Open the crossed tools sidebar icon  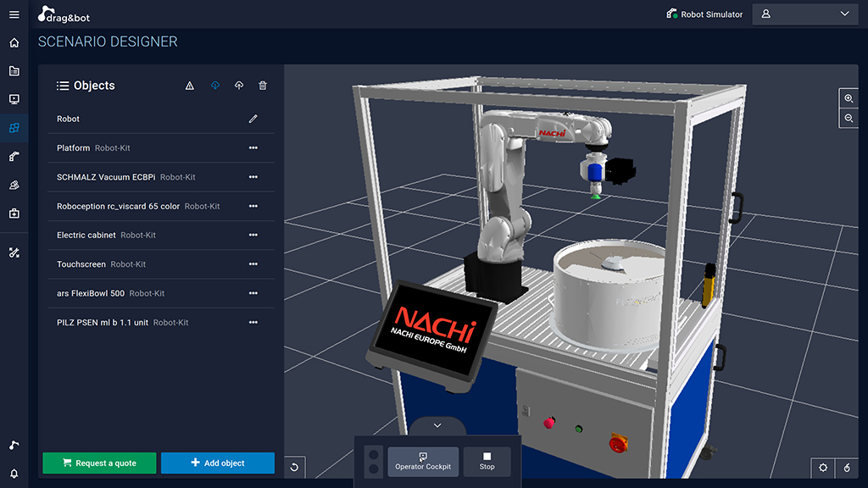14,252
